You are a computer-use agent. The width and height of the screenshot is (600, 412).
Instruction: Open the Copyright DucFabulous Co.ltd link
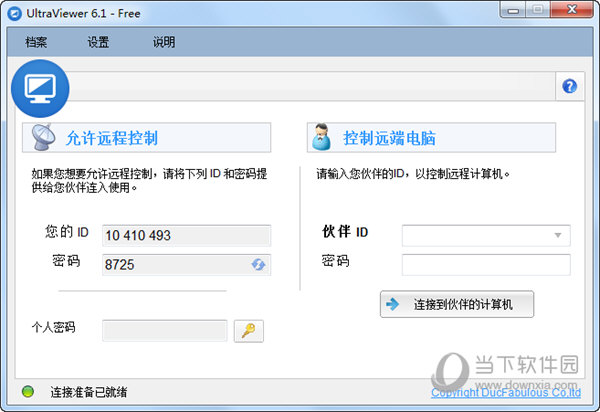click(x=506, y=392)
